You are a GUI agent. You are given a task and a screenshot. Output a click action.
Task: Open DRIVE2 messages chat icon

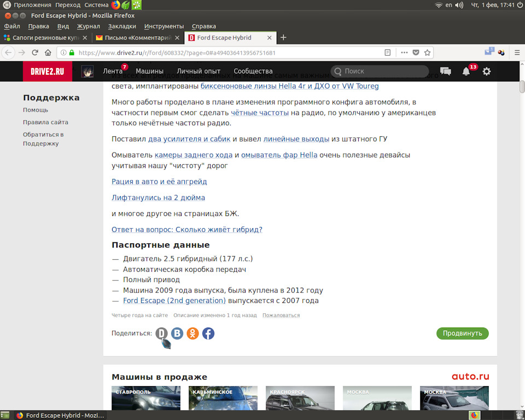pos(445,71)
